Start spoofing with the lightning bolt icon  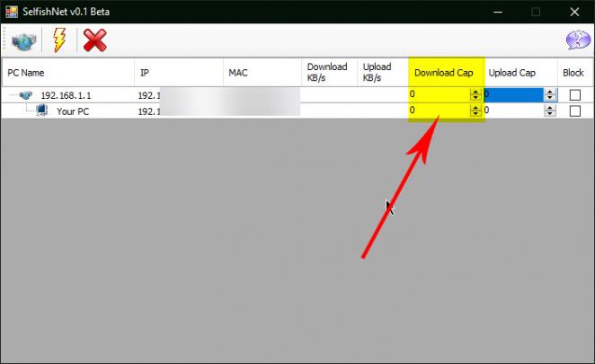point(58,40)
